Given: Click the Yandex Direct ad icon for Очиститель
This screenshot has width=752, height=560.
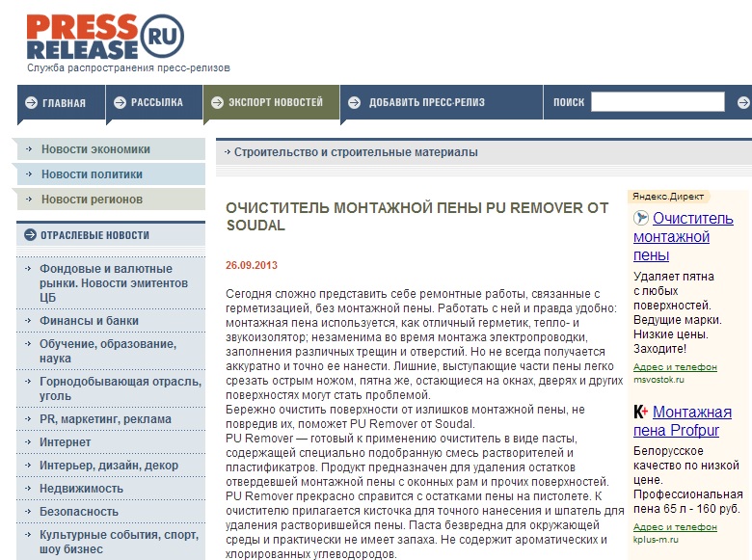Looking at the screenshot, I should pyautogui.click(x=641, y=218).
